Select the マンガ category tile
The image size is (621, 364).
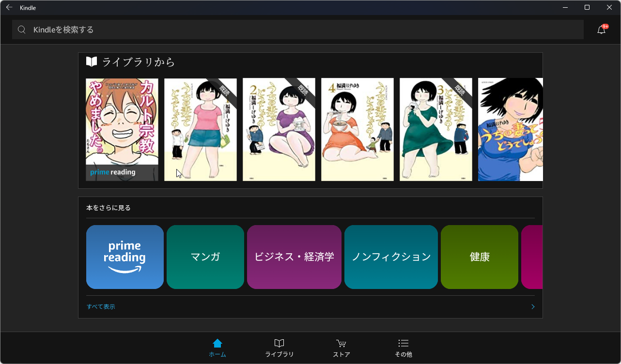[205, 257]
